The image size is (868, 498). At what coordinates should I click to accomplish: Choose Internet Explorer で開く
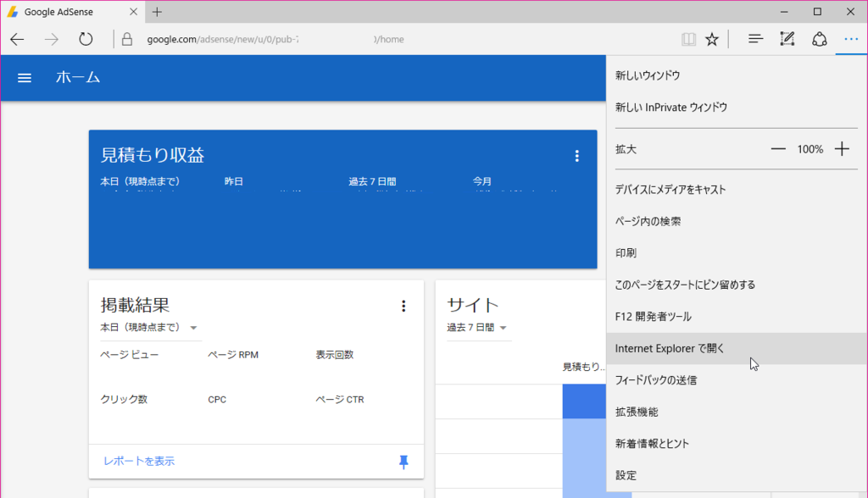coord(737,349)
